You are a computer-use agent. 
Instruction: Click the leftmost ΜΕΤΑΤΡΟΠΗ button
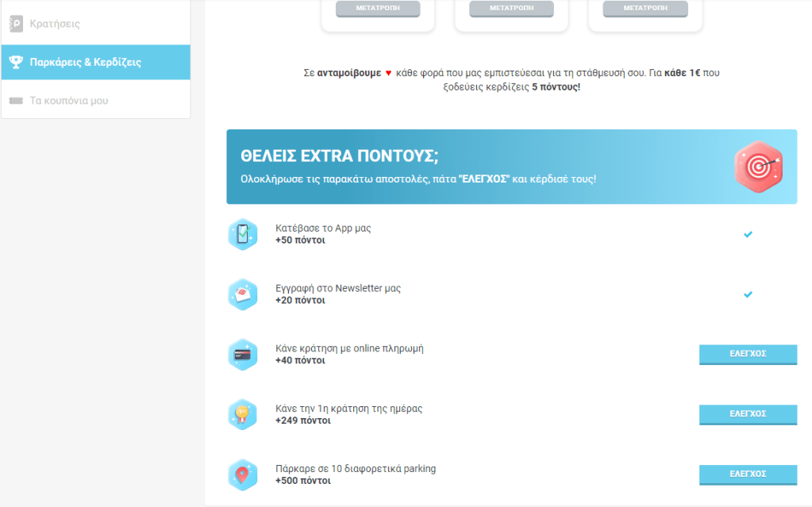[378, 9]
